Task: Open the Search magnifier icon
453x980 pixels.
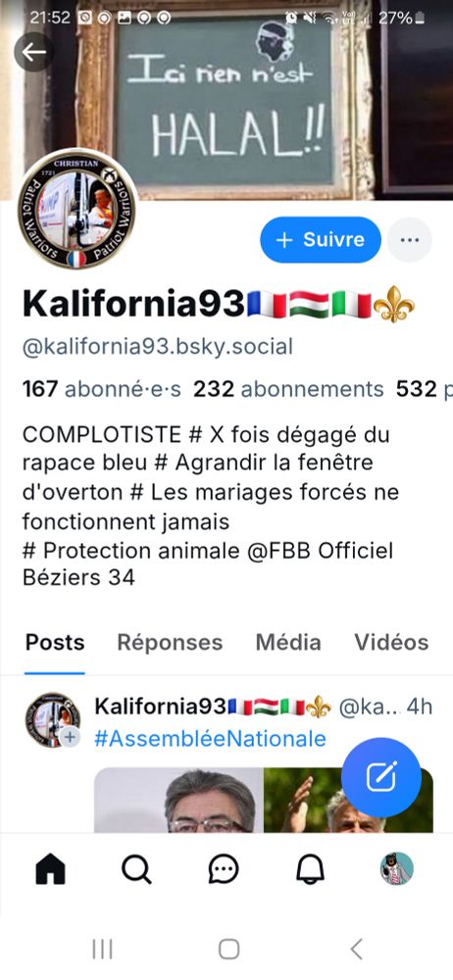Action: point(136,868)
